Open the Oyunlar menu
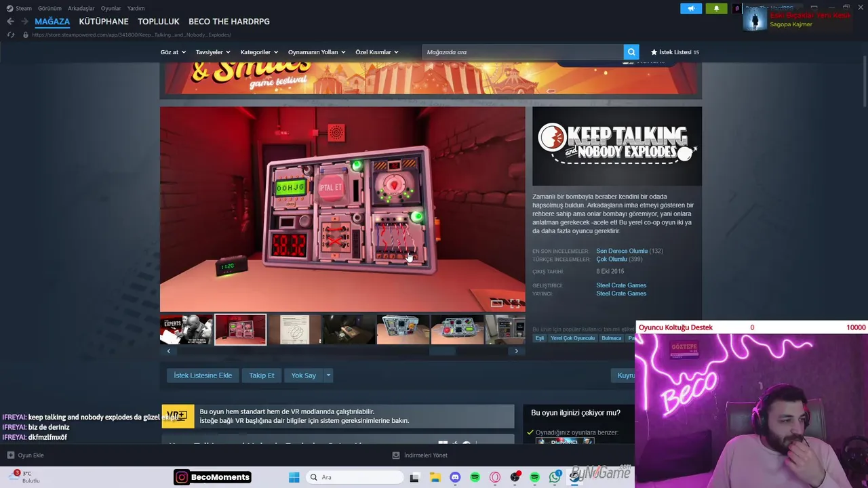Screen dimensions: 868x488 111,8
